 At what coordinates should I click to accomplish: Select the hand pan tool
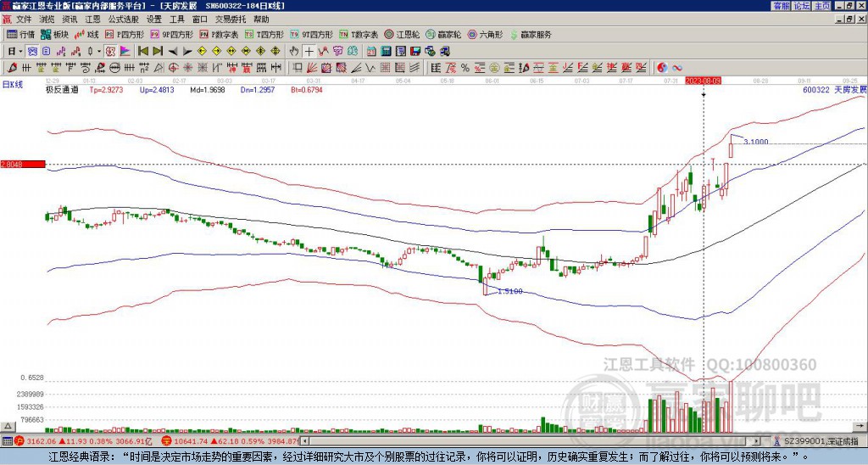pyautogui.click(x=294, y=52)
